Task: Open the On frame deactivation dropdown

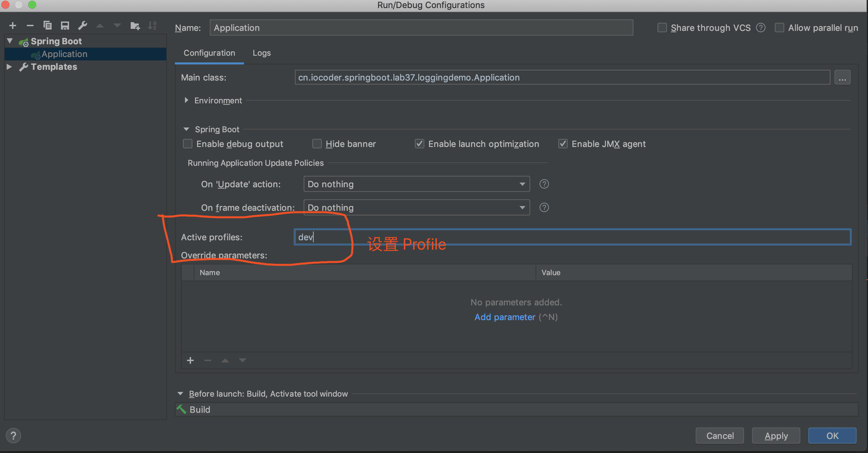Action: (x=416, y=207)
